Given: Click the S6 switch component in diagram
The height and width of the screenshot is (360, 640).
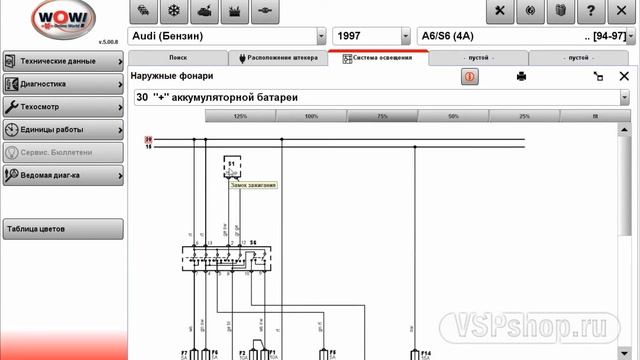Looking at the screenshot, I should (227, 258).
